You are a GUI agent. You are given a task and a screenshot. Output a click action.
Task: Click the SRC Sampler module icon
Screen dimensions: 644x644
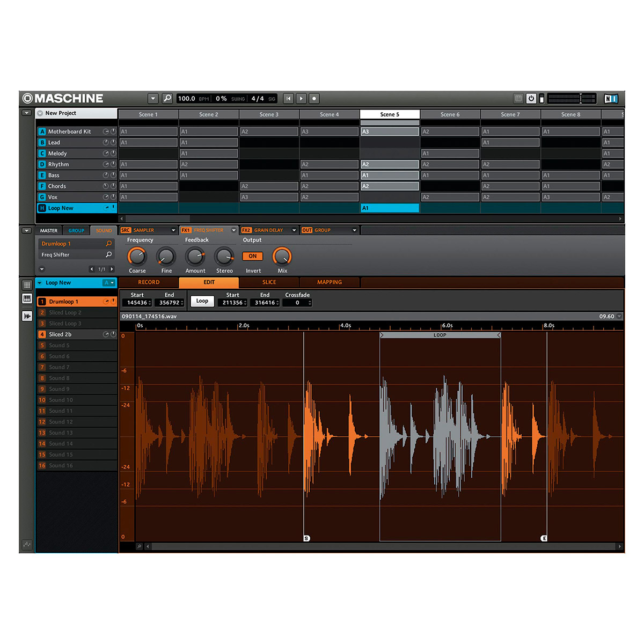point(126,230)
